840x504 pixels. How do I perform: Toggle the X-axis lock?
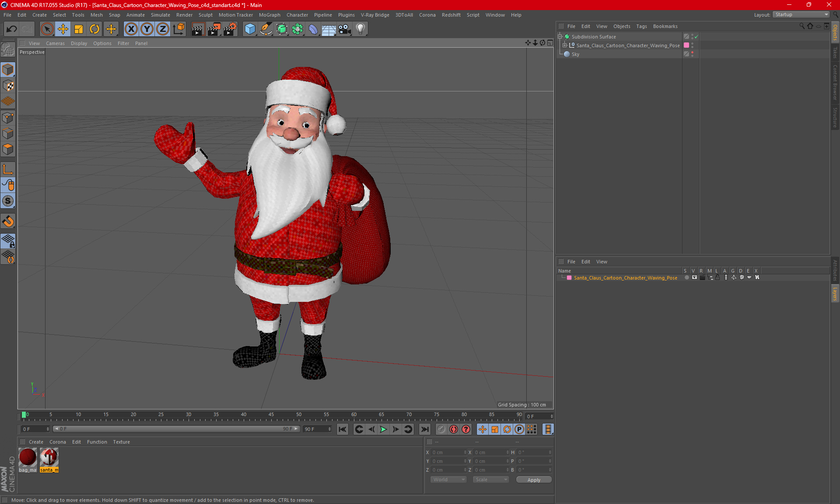[x=131, y=29]
